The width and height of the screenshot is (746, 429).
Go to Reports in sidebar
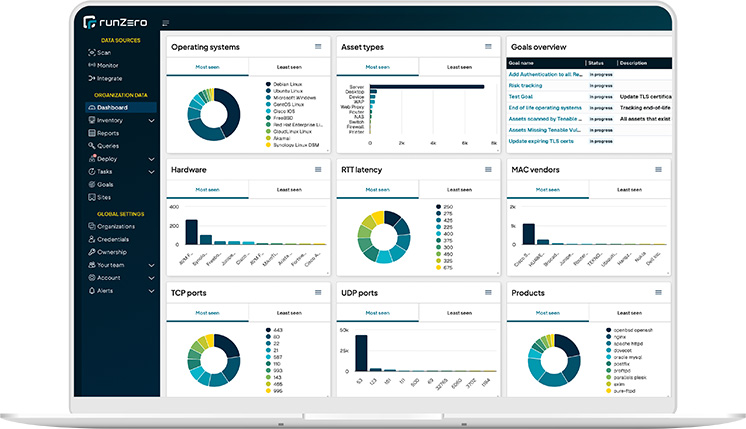point(108,133)
